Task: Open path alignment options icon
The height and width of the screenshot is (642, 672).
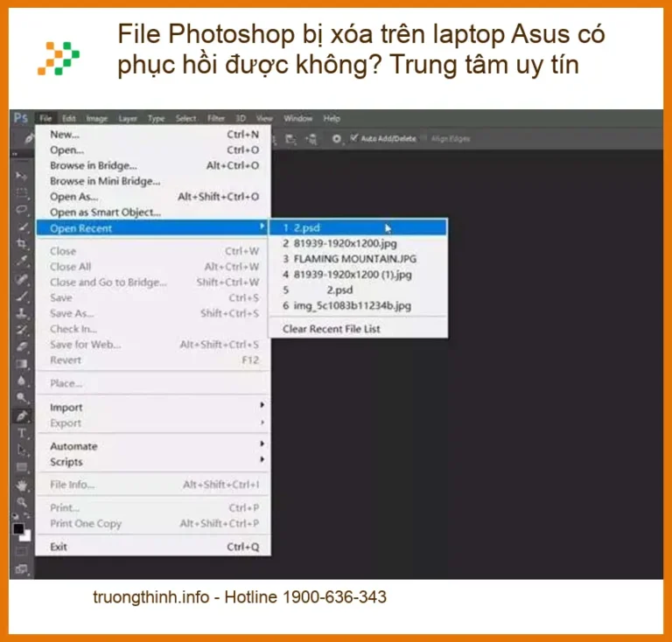Action: [x=291, y=139]
